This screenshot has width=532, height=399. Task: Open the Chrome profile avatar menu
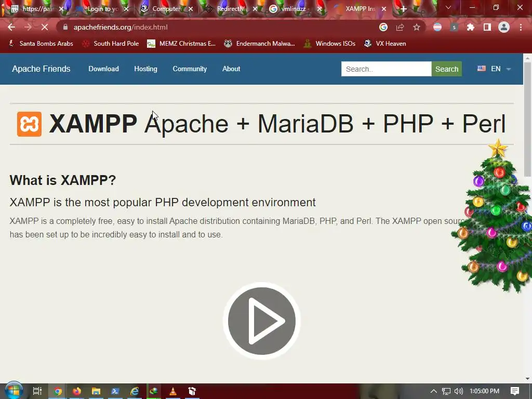coord(504,27)
